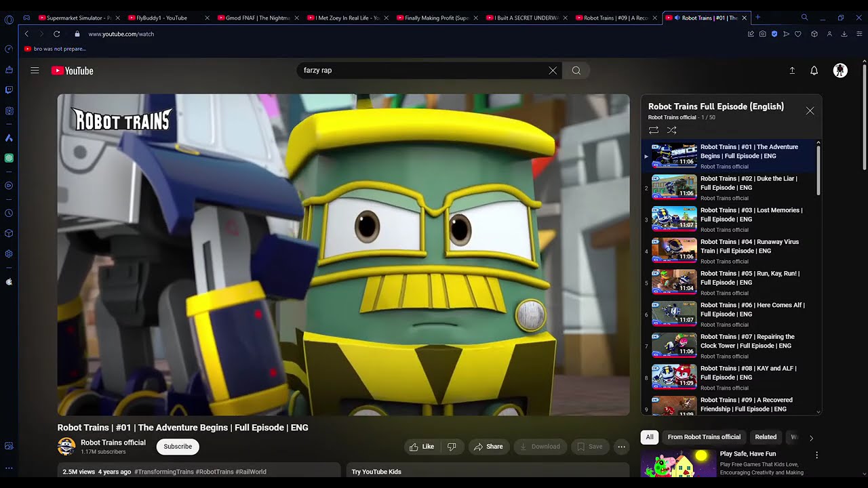Open Twitch icon in the Opera sidebar
Viewport: 868px width, 488px height.
[x=9, y=89]
